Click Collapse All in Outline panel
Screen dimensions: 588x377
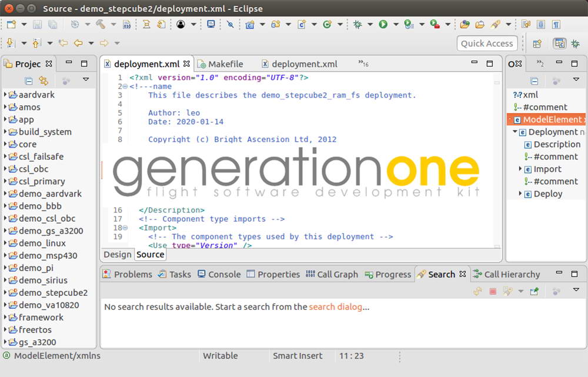(x=534, y=81)
